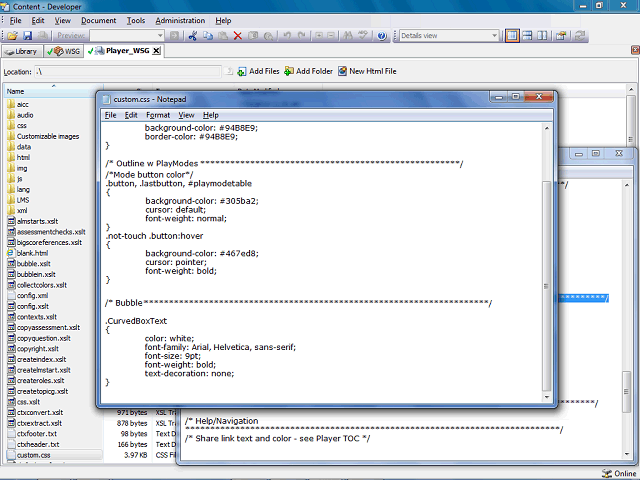This screenshot has height=480, width=640.
Task: Switch to the WSG tab
Action: pyautogui.click(x=64, y=51)
